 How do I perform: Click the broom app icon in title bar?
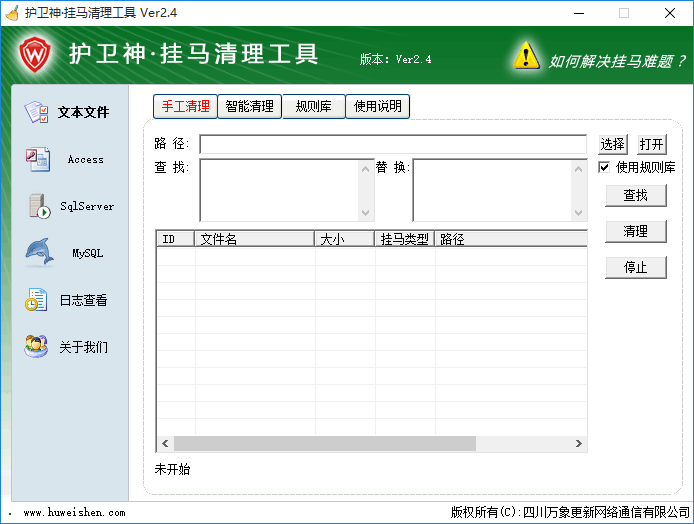point(12,13)
